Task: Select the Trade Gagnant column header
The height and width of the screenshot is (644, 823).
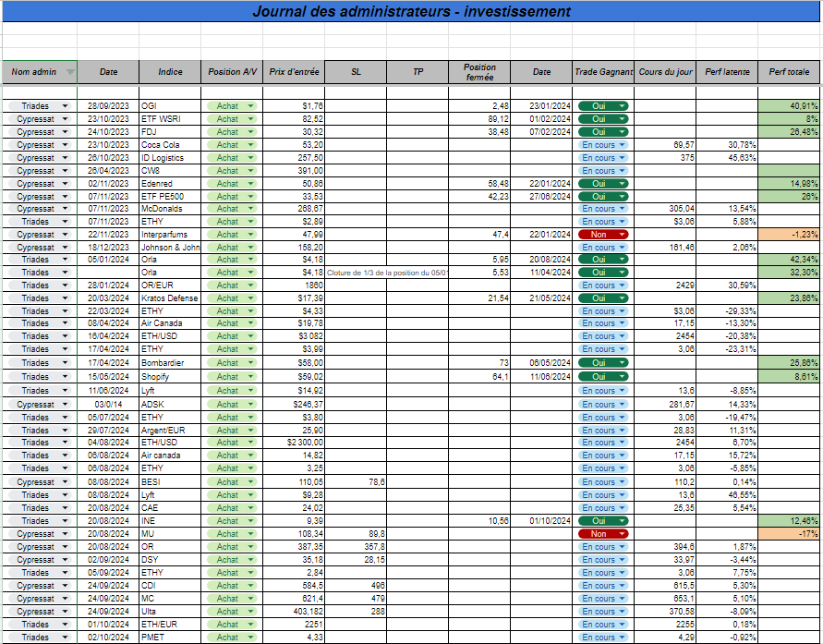Action: click(603, 72)
